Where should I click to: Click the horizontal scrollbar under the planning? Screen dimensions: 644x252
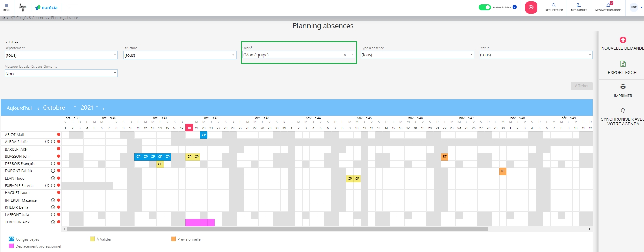[277, 229]
